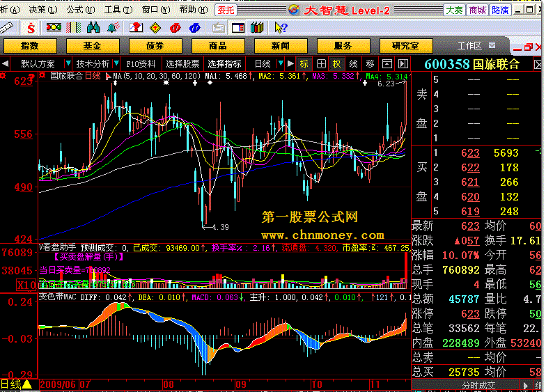The image size is (546, 392).
Task: Click the 研究室 yellow button
Action: pyautogui.click(x=405, y=46)
